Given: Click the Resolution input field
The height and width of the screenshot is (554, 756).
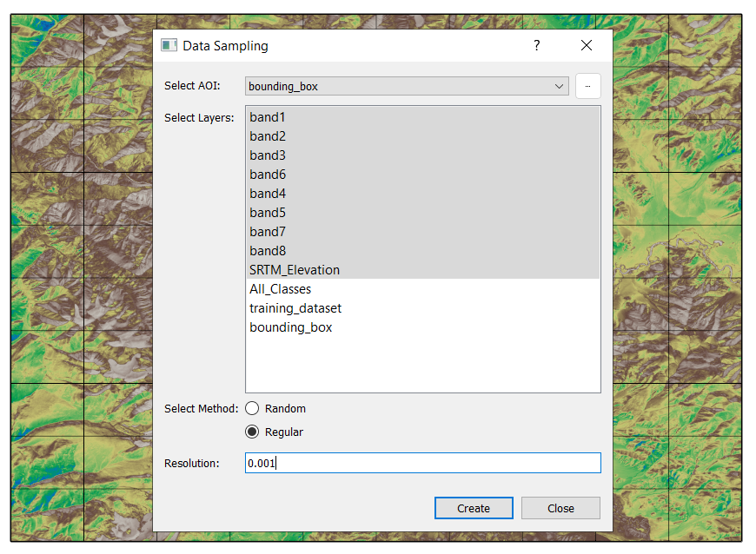Looking at the screenshot, I should coord(422,463).
